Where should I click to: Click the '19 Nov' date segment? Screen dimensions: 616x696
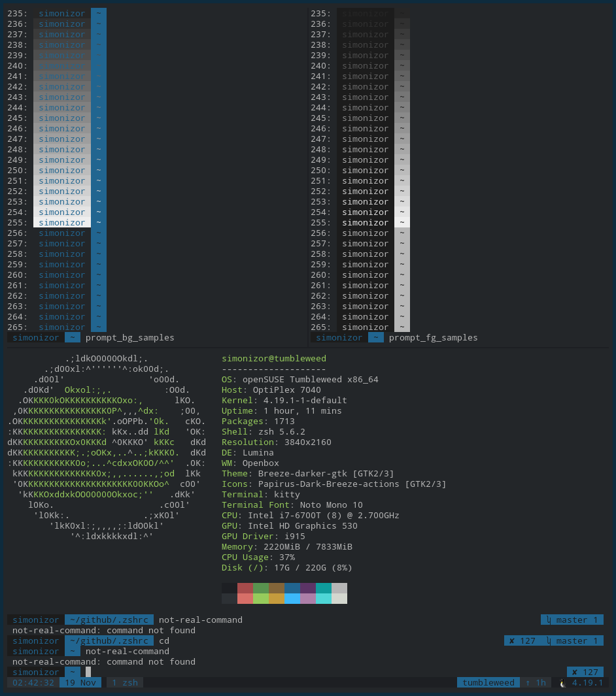80,683
